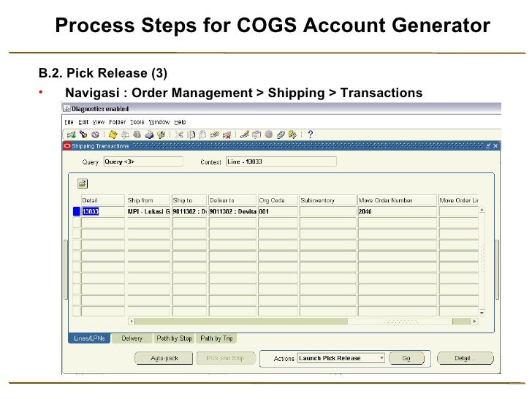Click the vertical scrollbar up arrow

(x=482, y=210)
